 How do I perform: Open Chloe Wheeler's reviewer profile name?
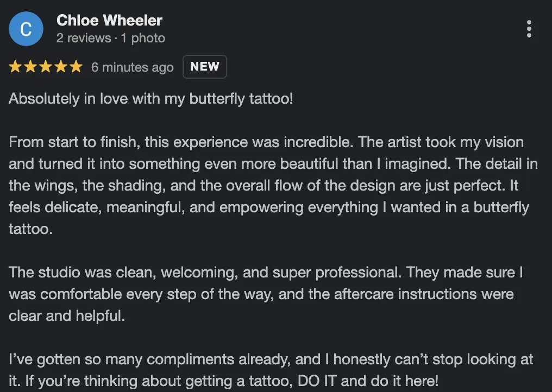tap(109, 21)
